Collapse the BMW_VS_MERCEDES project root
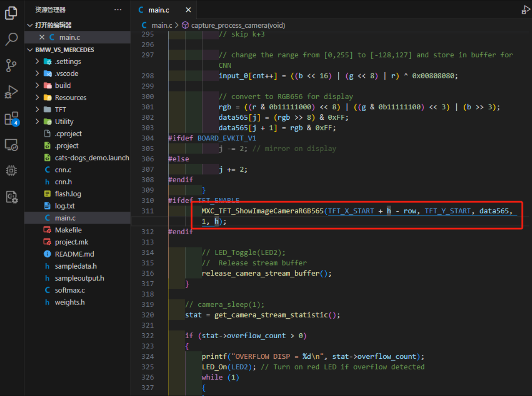Viewport: 532px width, 396px height. 30,50
